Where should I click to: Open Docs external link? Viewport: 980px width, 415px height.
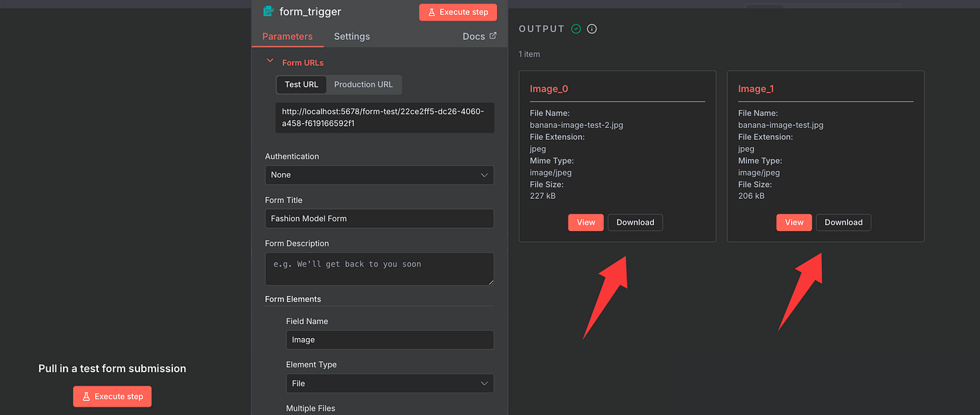click(x=479, y=36)
